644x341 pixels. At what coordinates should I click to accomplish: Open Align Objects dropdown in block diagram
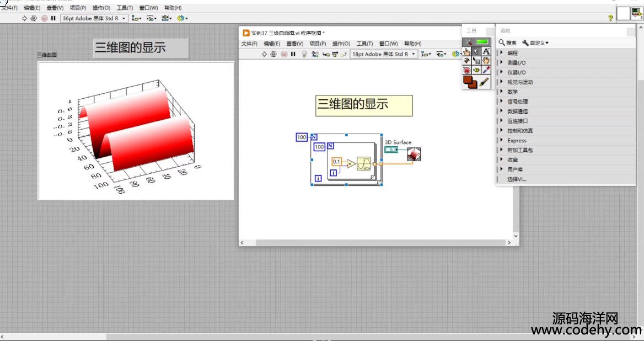[426, 54]
